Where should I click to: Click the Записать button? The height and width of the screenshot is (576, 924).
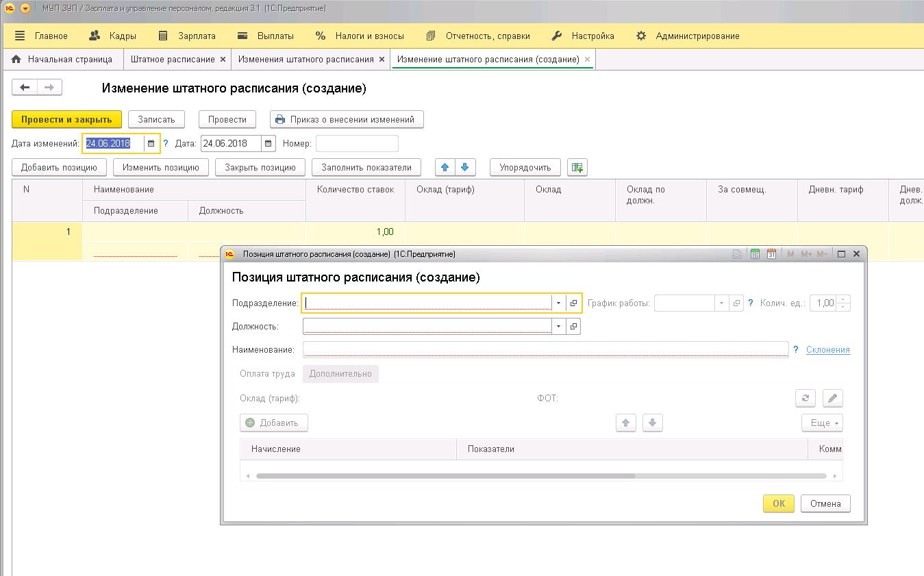(x=156, y=119)
